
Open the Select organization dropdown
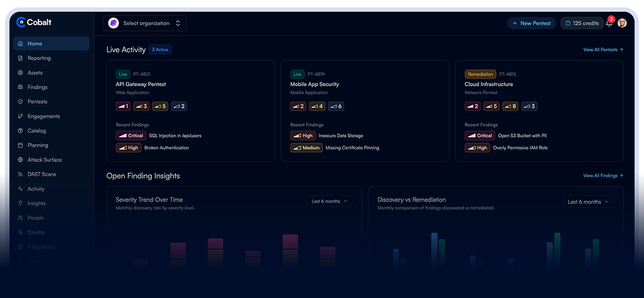145,23
